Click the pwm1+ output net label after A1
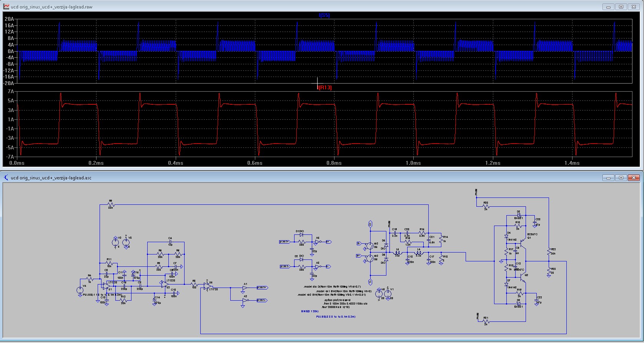The width and height of the screenshot is (644, 343). click(262, 288)
